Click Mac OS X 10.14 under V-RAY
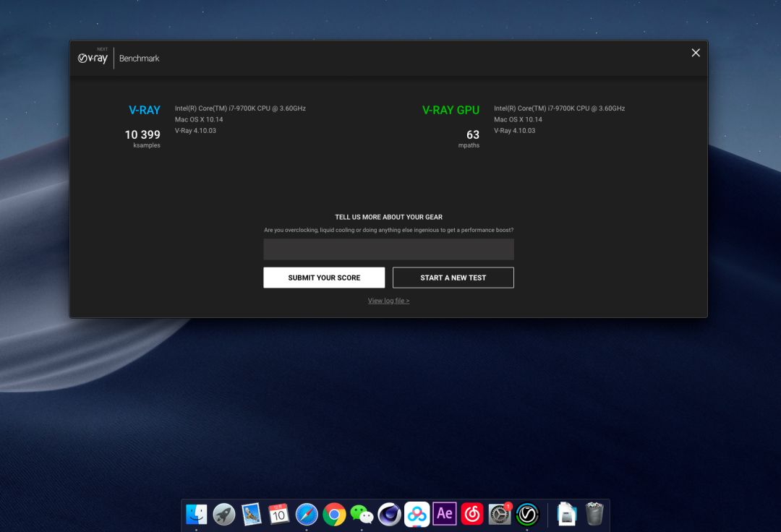781x532 pixels. [x=199, y=119]
